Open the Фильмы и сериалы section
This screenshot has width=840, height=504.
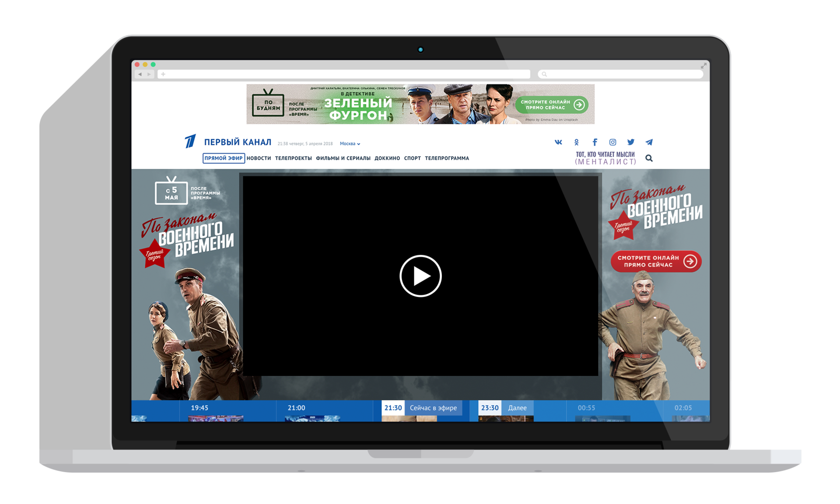[343, 158]
